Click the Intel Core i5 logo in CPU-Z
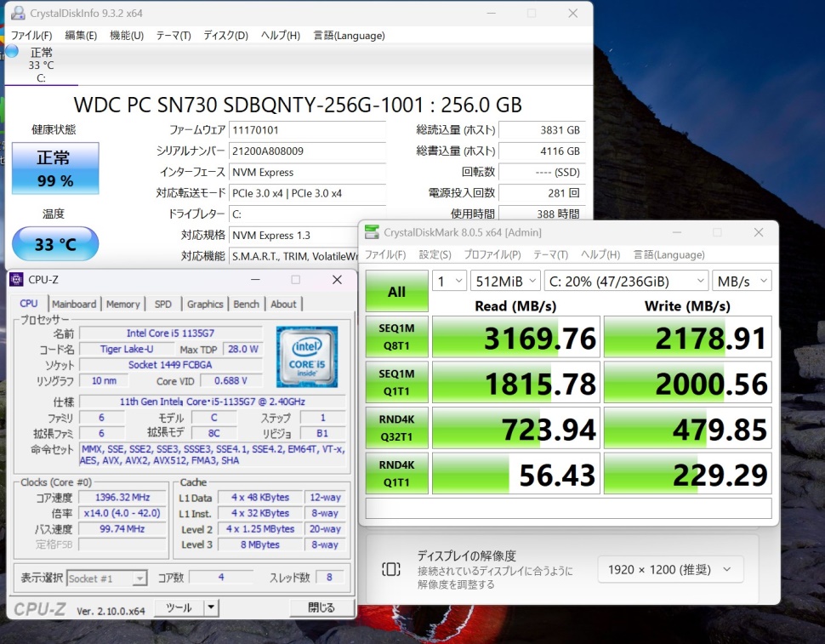The image size is (825, 644). [307, 356]
